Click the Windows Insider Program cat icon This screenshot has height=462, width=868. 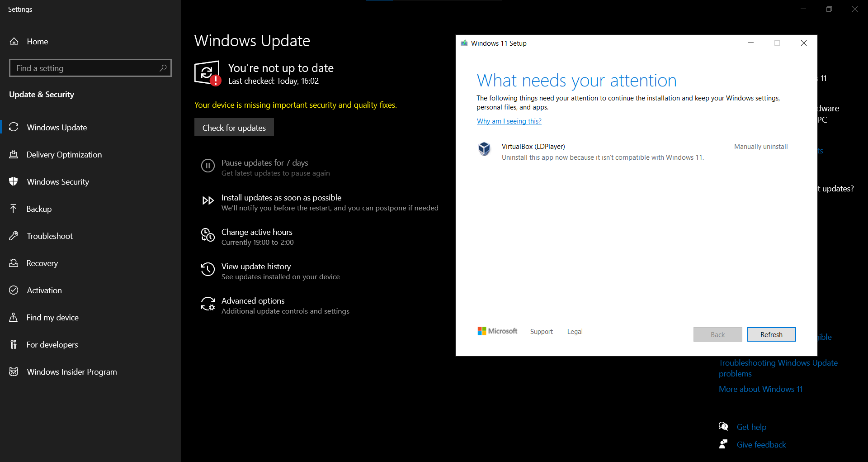[14, 372]
